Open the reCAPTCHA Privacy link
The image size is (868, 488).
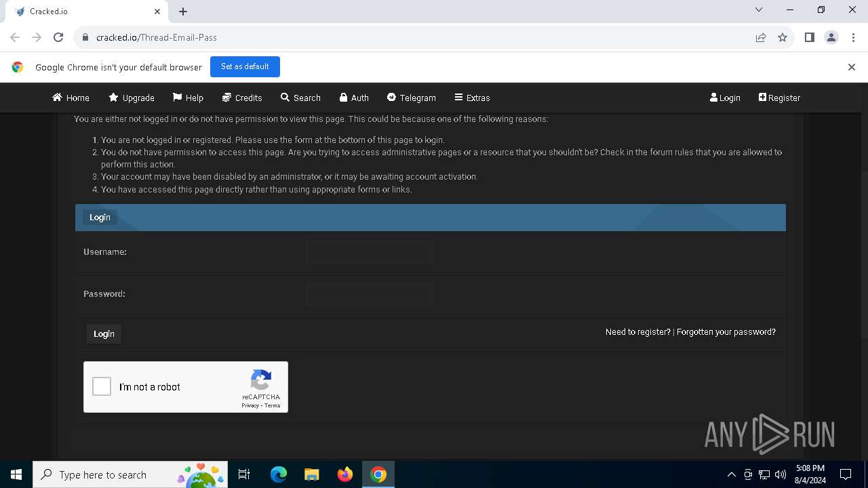click(x=250, y=405)
